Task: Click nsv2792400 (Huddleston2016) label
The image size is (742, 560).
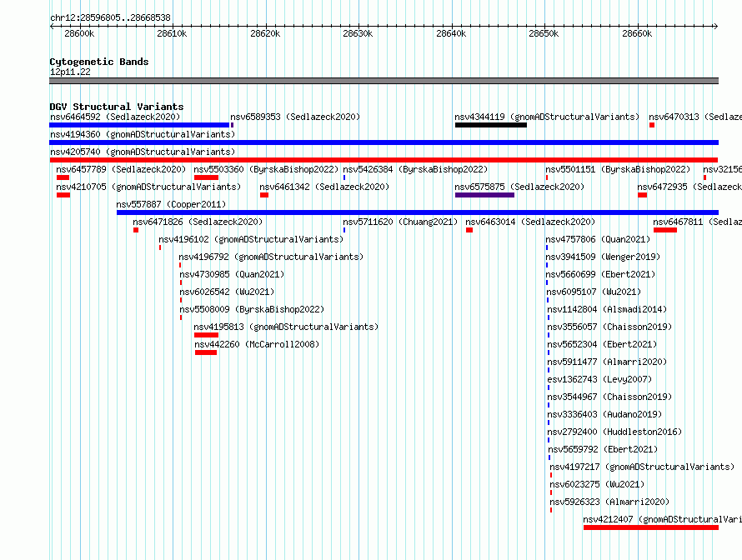Action: coord(614,432)
